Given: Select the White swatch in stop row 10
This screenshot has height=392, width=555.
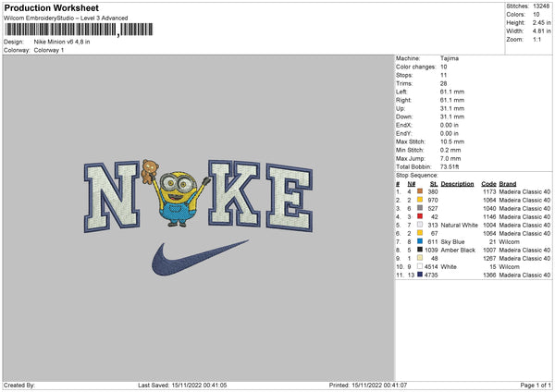Looking at the screenshot, I should tap(420, 266).
